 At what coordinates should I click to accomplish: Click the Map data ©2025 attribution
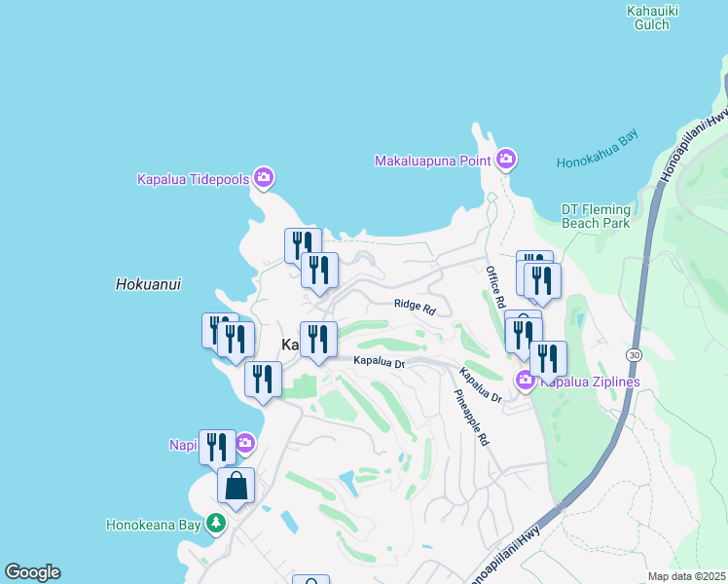[687, 576]
